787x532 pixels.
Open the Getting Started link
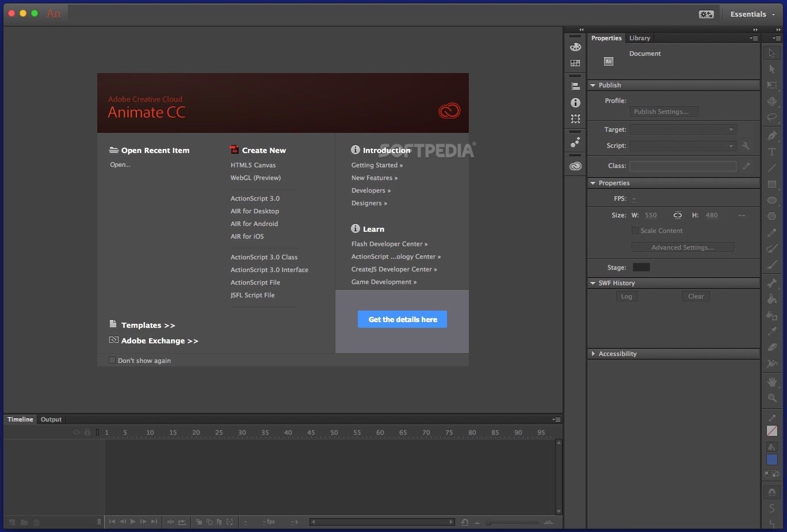point(377,165)
